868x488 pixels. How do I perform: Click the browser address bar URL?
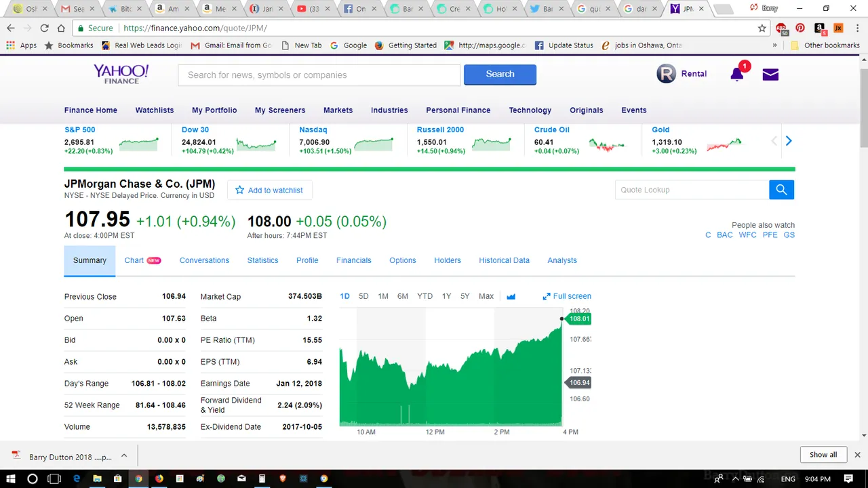pyautogui.click(x=195, y=28)
